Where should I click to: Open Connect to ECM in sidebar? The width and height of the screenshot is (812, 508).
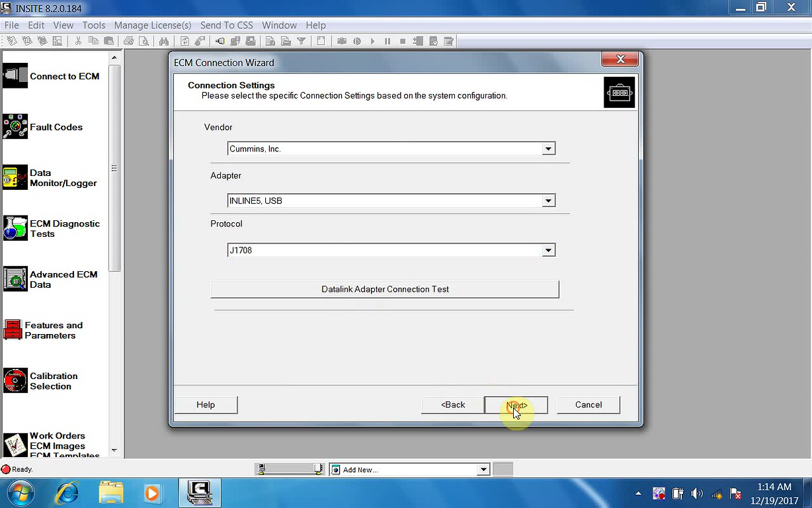[52, 76]
